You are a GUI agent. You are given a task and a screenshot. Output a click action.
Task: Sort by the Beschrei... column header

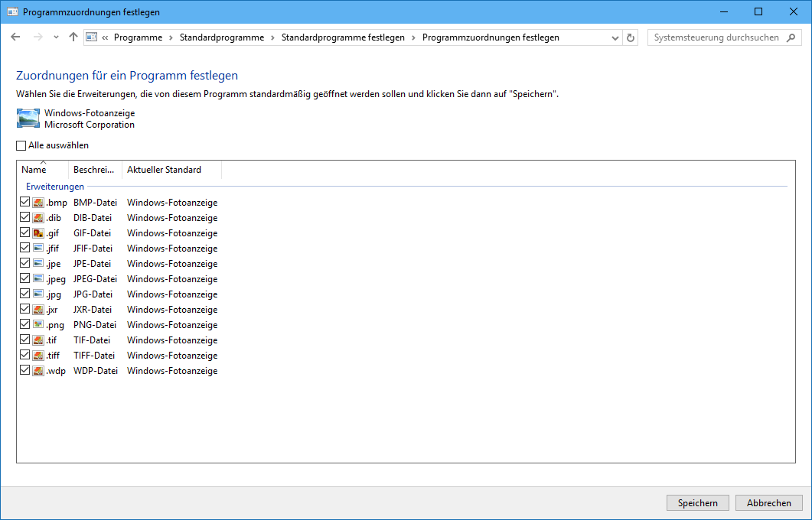96,170
